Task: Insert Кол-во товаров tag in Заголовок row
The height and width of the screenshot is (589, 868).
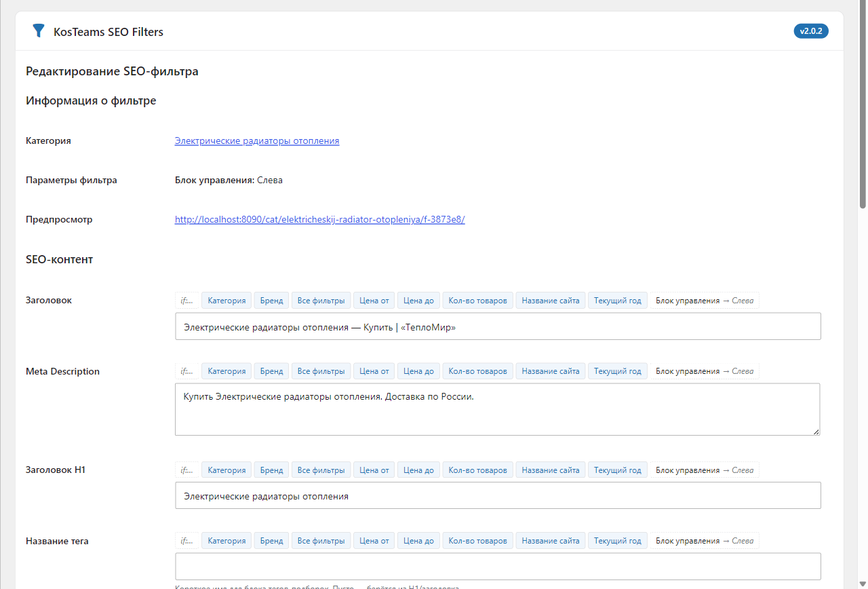Action: pyautogui.click(x=478, y=300)
